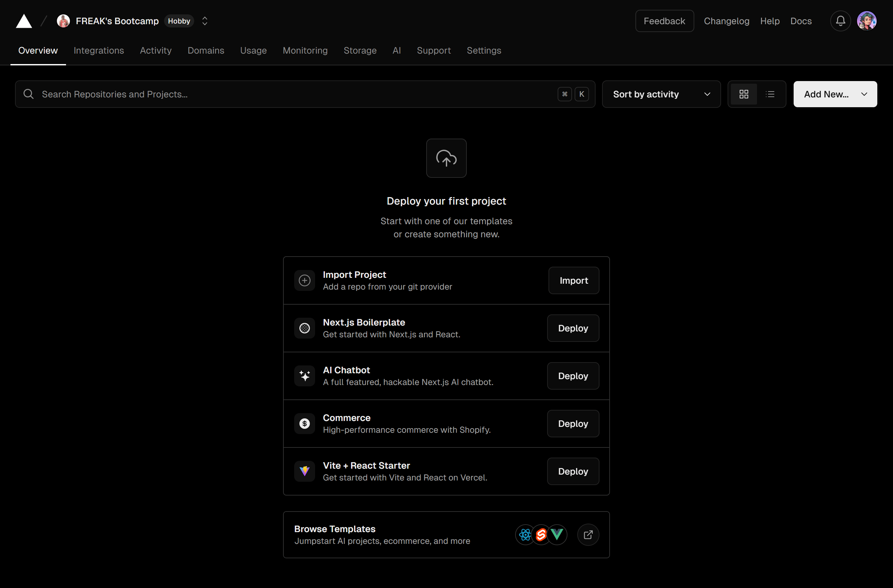Deploy the AI Chatbot template
Viewport: 893px width, 588px height.
tap(573, 376)
